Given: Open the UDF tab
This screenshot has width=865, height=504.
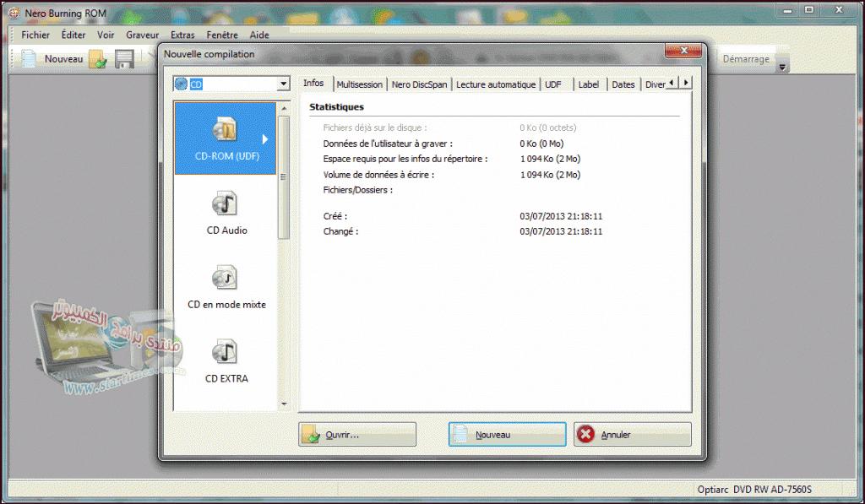Looking at the screenshot, I should tap(552, 84).
